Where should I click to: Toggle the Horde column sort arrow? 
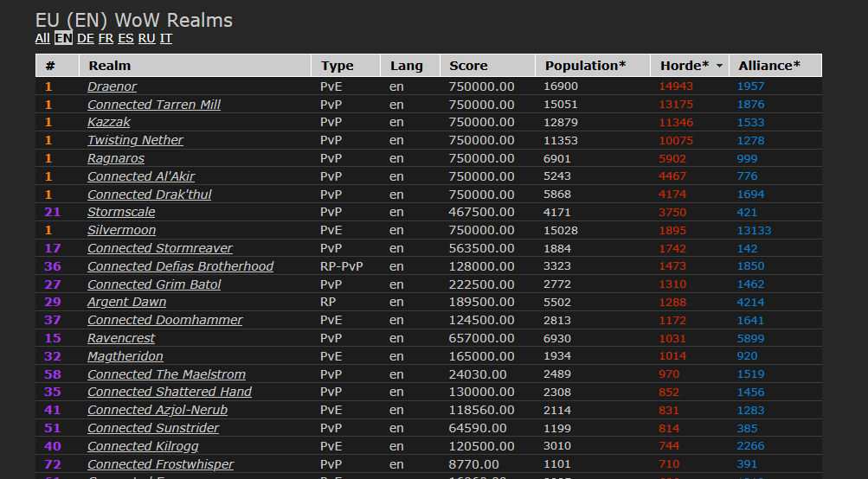[720, 66]
